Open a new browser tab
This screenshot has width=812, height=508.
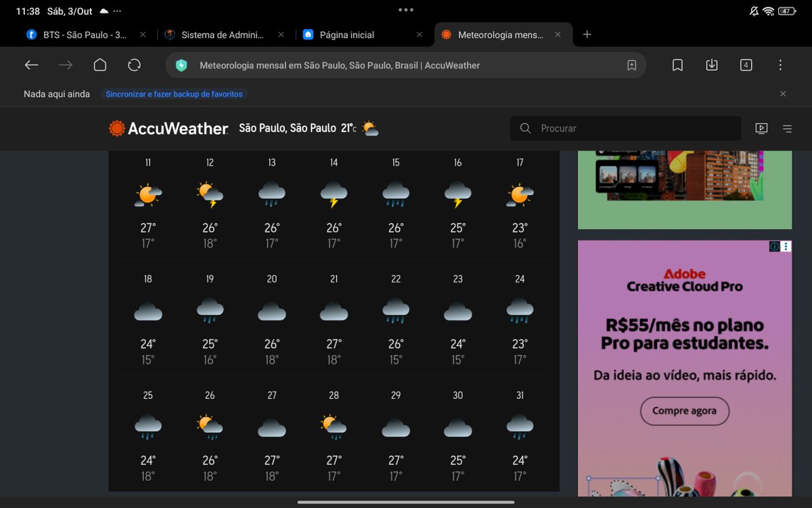coord(587,35)
